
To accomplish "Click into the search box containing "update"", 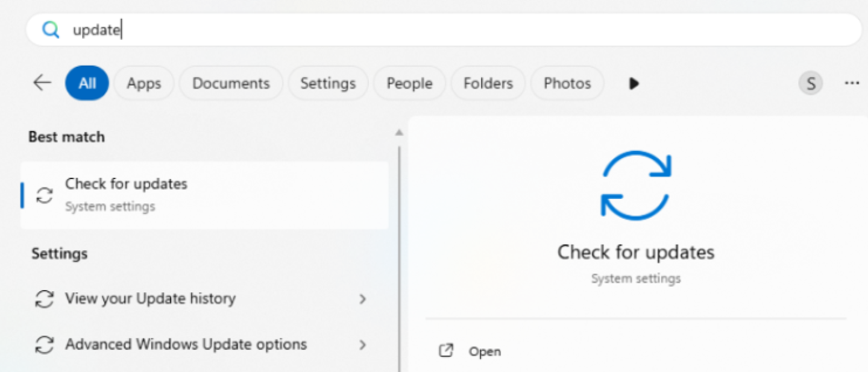I will pos(444,30).
